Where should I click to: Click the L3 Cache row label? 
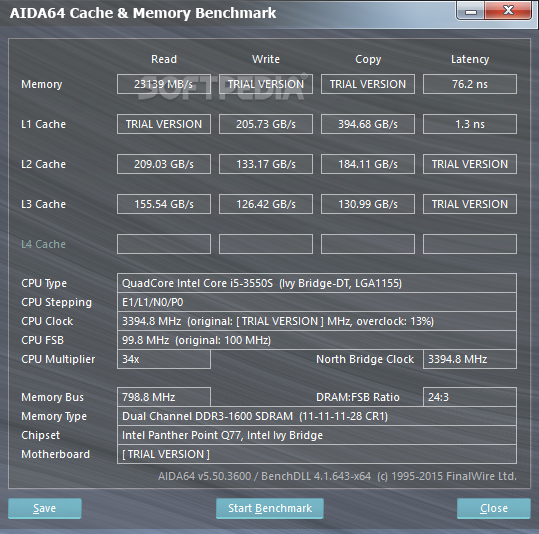(43, 204)
